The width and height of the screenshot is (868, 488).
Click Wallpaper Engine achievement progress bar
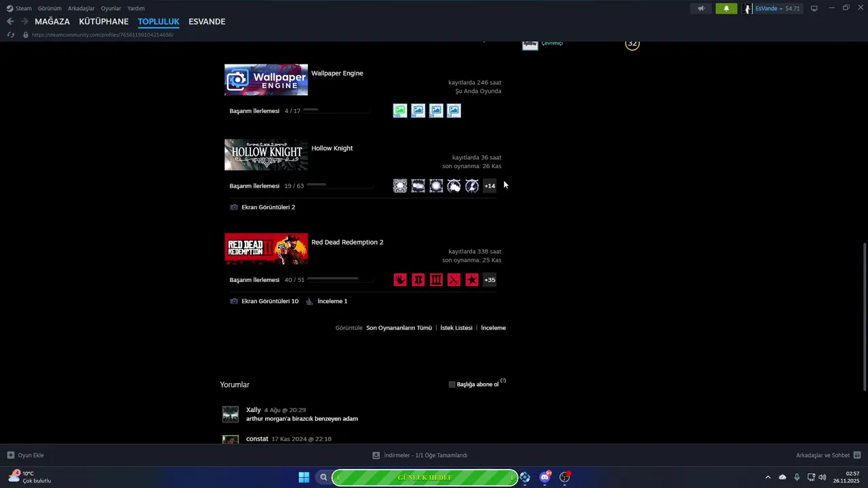tap(336, 110)
